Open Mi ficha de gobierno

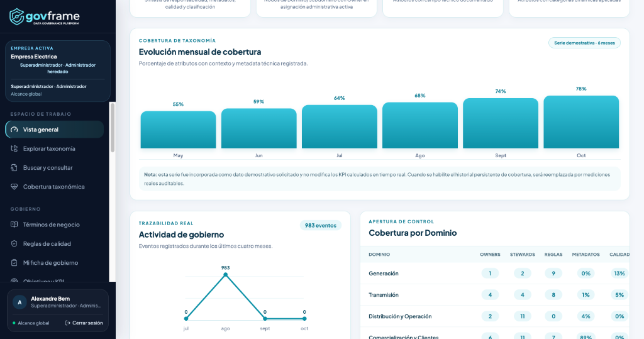tap(55, 262)
